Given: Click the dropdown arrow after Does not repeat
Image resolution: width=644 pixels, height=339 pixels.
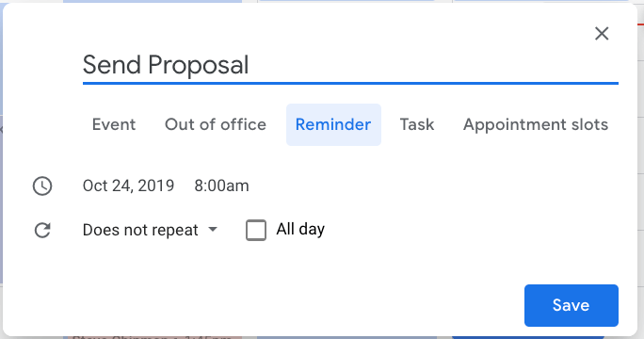Looking at the screenshot, I should coord(213,229).
